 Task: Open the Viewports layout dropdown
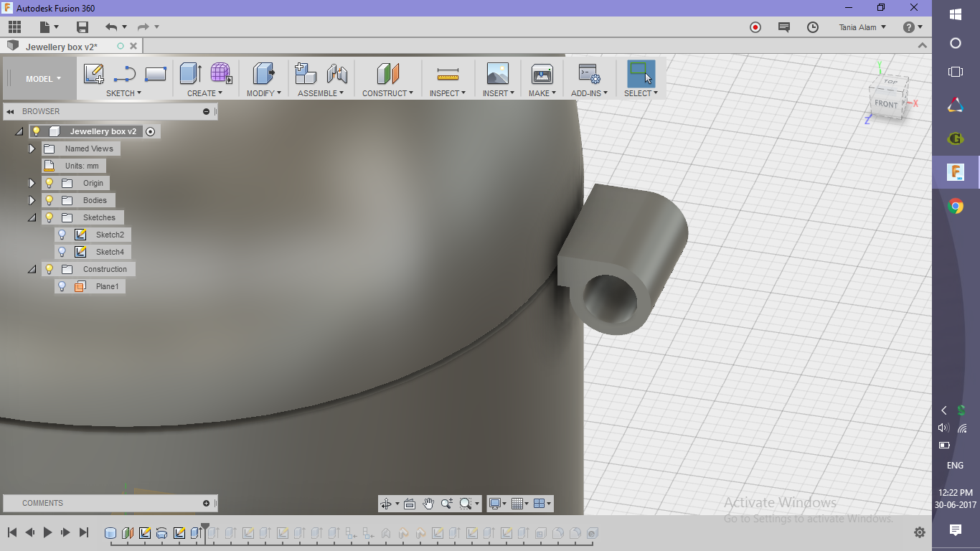[543, 504]
